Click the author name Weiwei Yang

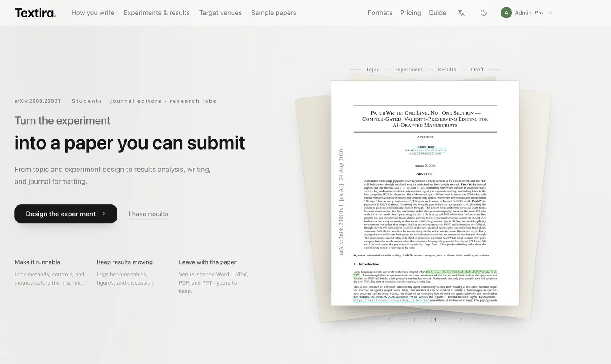(x=425, y=146)
